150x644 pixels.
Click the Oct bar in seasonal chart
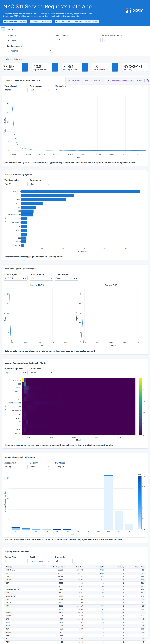pos(108,503)
